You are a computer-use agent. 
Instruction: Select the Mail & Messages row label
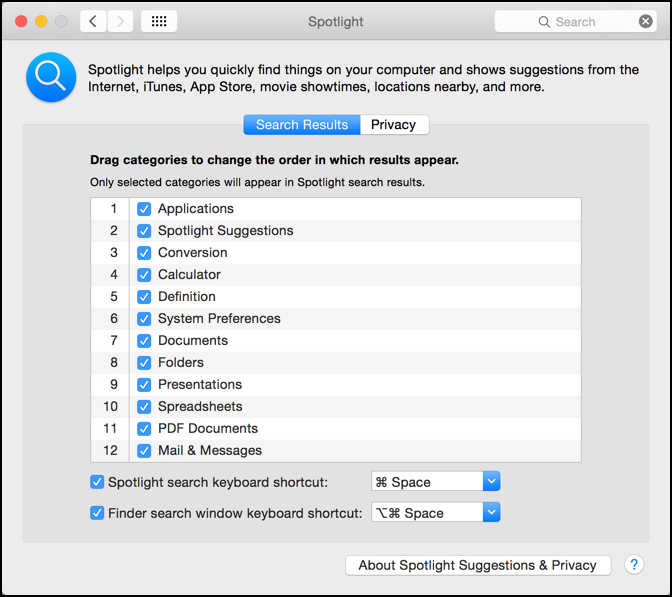210,450
